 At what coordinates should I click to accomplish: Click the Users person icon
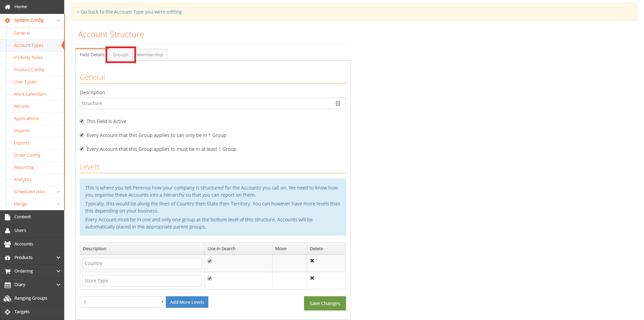[7, 231]
